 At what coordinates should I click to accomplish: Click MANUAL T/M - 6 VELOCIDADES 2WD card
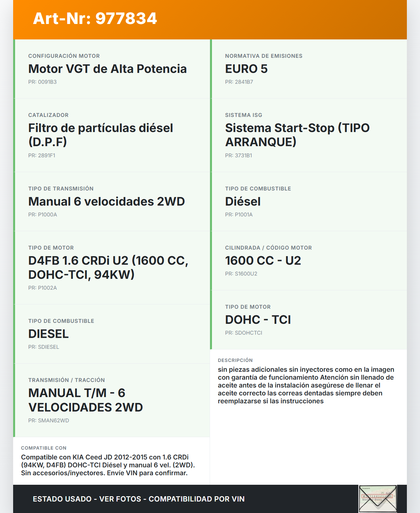(112, 400)
